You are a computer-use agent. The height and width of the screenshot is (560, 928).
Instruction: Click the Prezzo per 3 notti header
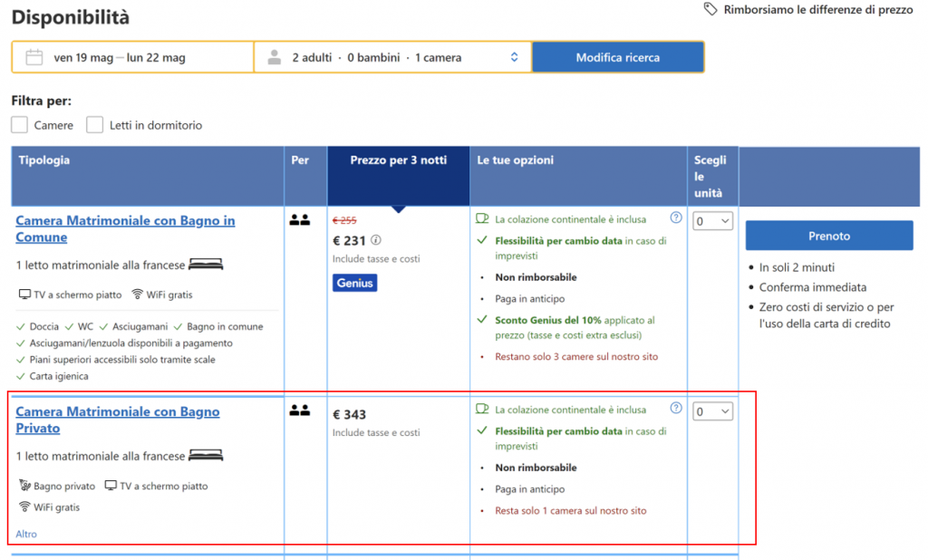[x=398, y=160]
